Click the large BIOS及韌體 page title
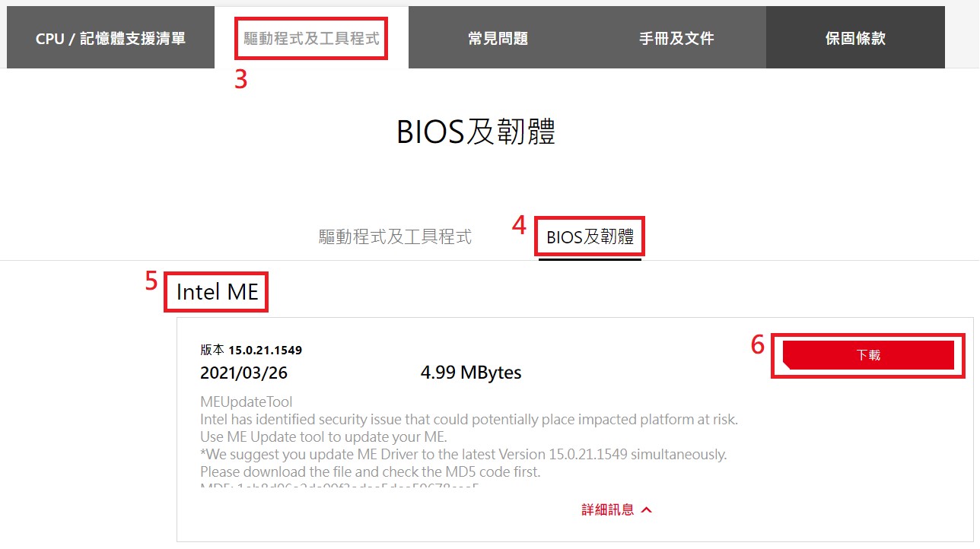Viewport: 980px width, 549px height. (x=476, y=132)
